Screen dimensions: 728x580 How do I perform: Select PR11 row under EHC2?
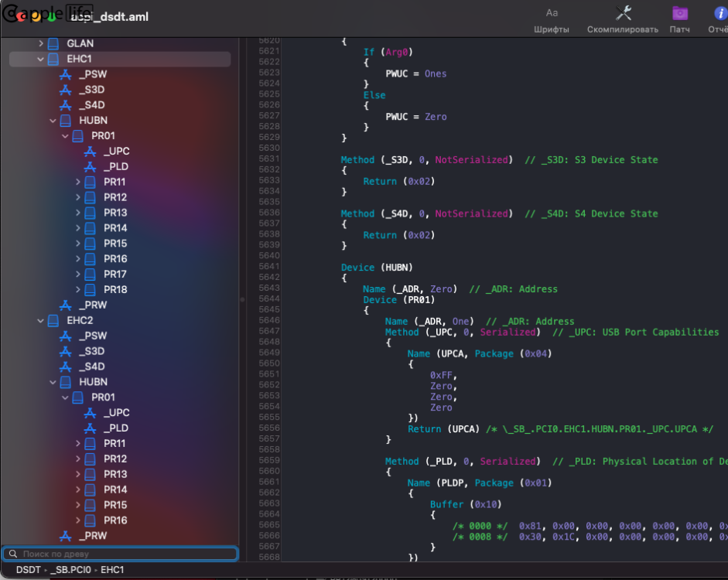pyautogui.click(x=120, y=443)
